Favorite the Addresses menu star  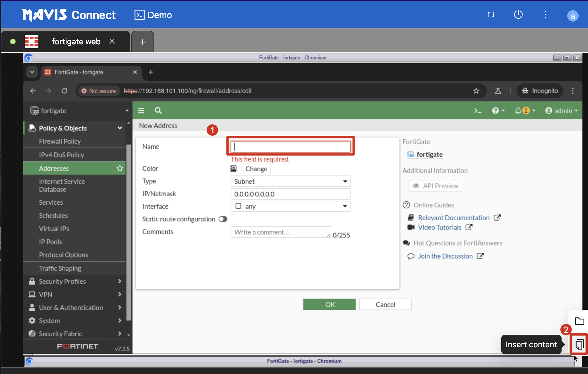(120, 168)
